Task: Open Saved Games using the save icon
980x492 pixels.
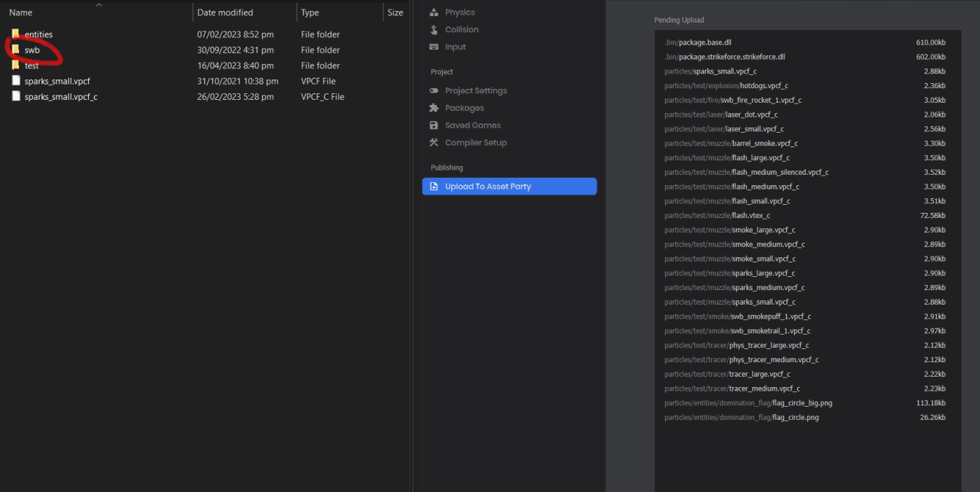Action: (436, 125)
